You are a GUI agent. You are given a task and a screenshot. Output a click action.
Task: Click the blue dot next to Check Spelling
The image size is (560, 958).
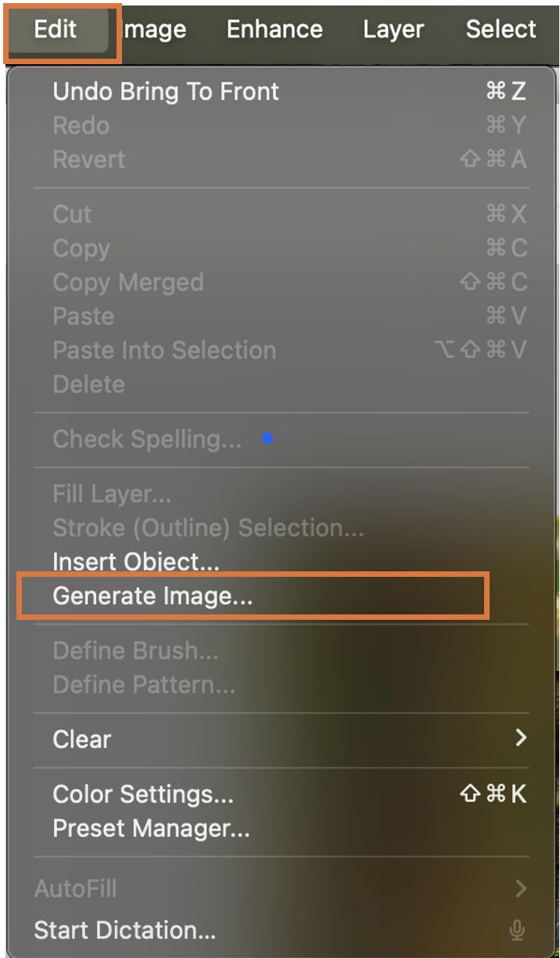point(267,439)
